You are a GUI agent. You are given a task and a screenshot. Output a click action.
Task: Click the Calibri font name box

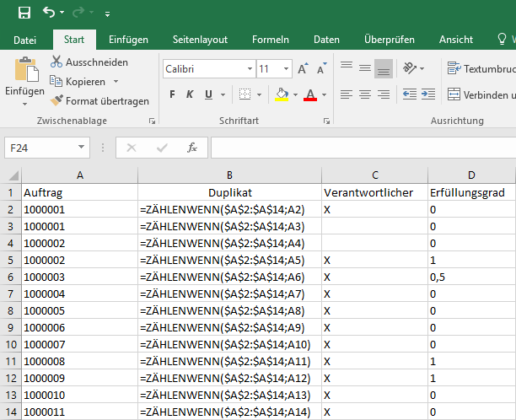[205, 69]
